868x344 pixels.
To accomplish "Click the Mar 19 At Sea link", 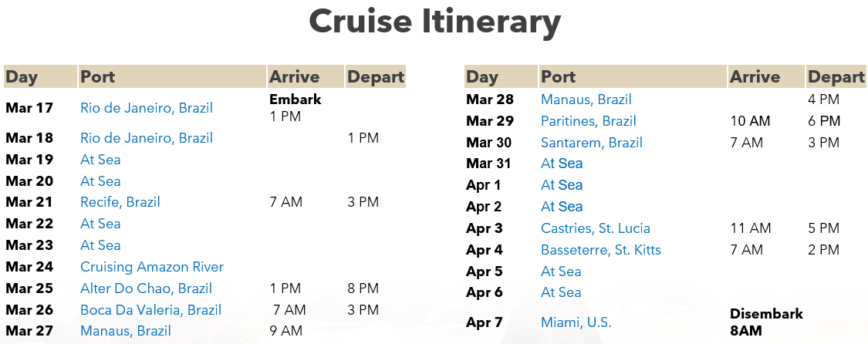I will pyautogui.click(x=100, y=160).
